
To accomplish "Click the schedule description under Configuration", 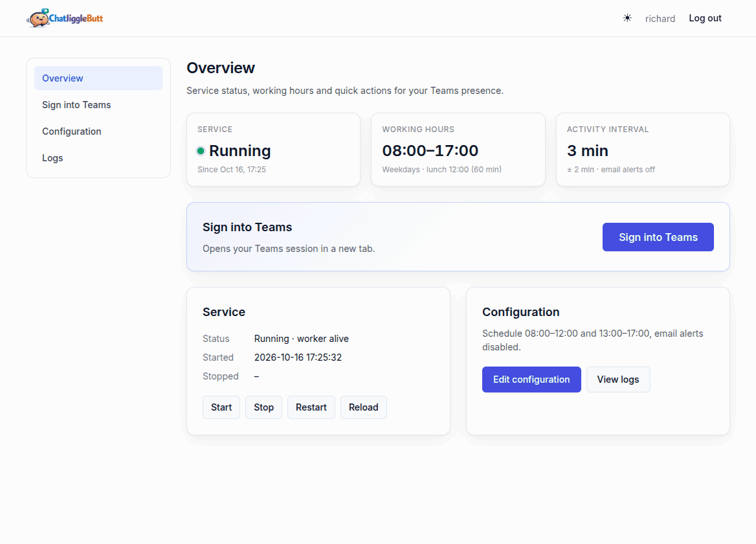I will [x=592, y=340].
